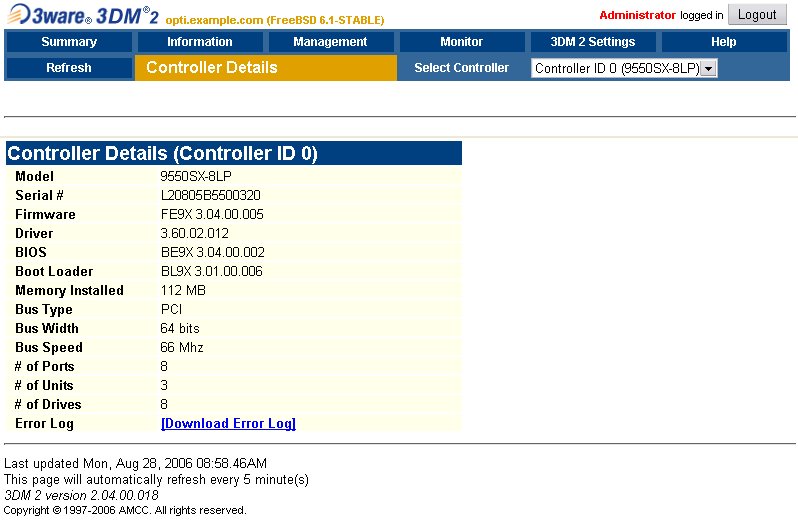Click the Last updated timestamp line
The image size is (798, 520).
point(135,464)
